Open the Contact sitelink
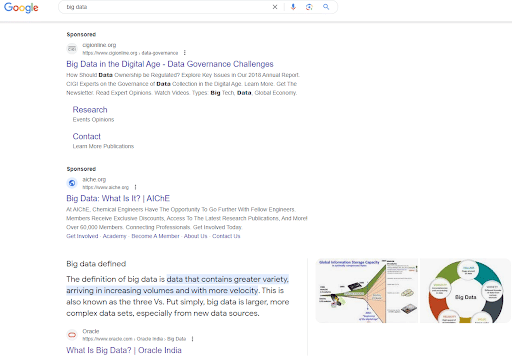This screenshot has height=360, width=512. [x=87, y=136]
